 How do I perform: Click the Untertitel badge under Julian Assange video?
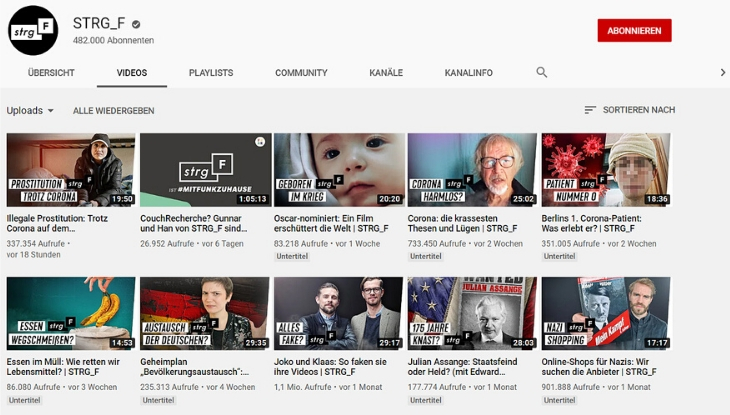click(426, 400)
